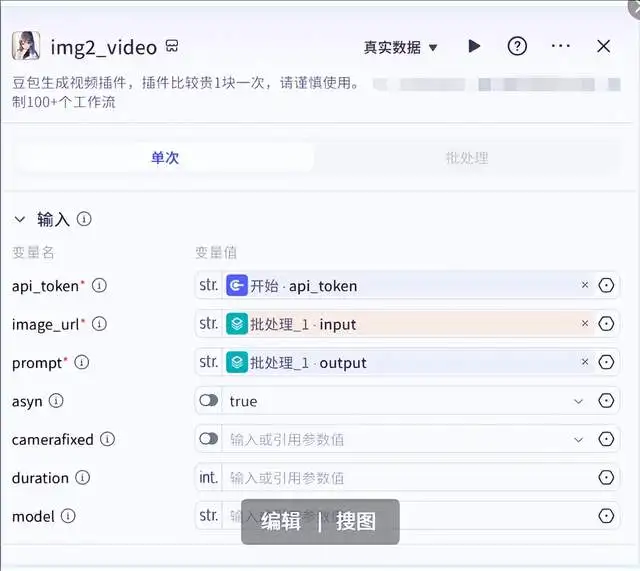The image size is (640, 571).
Task: Toggle the asyn switch
Action: (x=209, y=400)
